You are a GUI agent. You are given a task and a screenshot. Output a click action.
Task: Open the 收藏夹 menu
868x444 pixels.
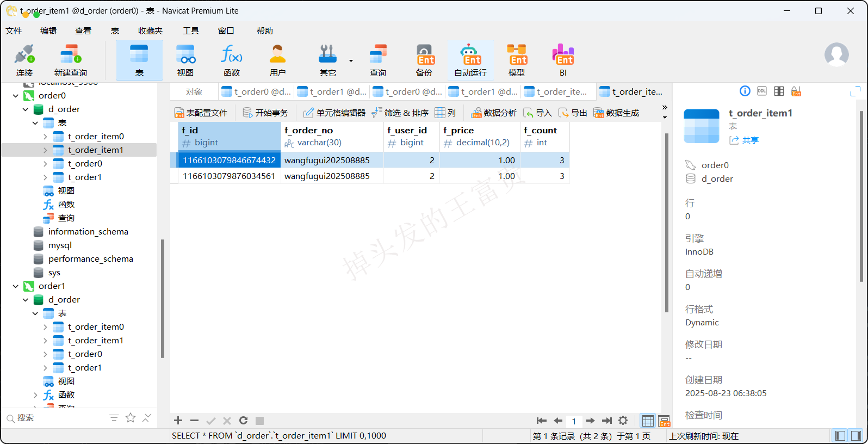tap(150, 31)
